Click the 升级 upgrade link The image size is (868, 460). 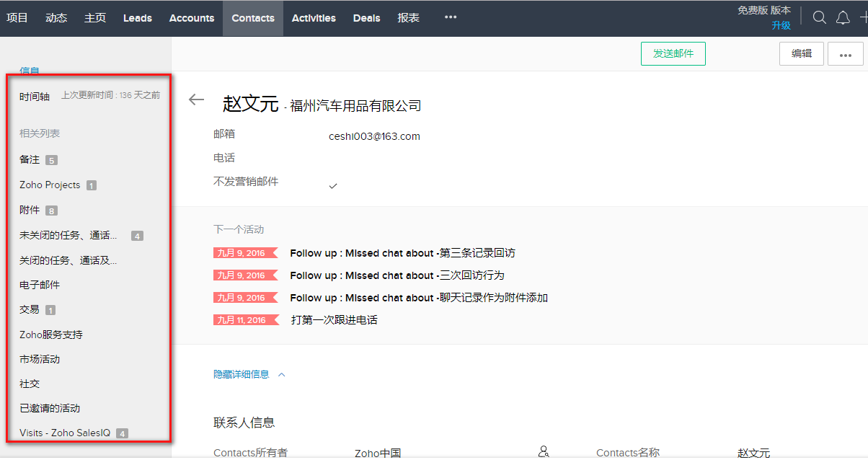(781, 25)
